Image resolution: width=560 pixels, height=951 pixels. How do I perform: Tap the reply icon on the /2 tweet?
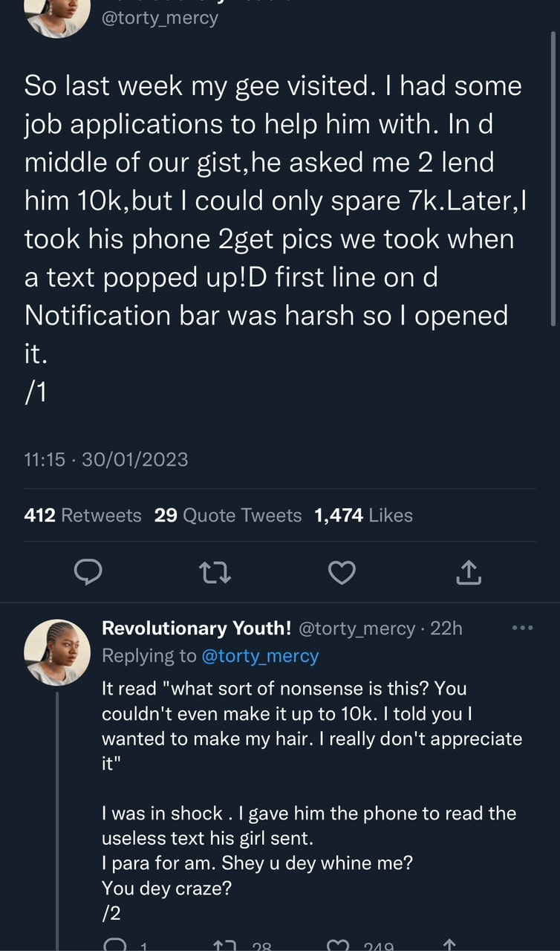pos(115,944)
